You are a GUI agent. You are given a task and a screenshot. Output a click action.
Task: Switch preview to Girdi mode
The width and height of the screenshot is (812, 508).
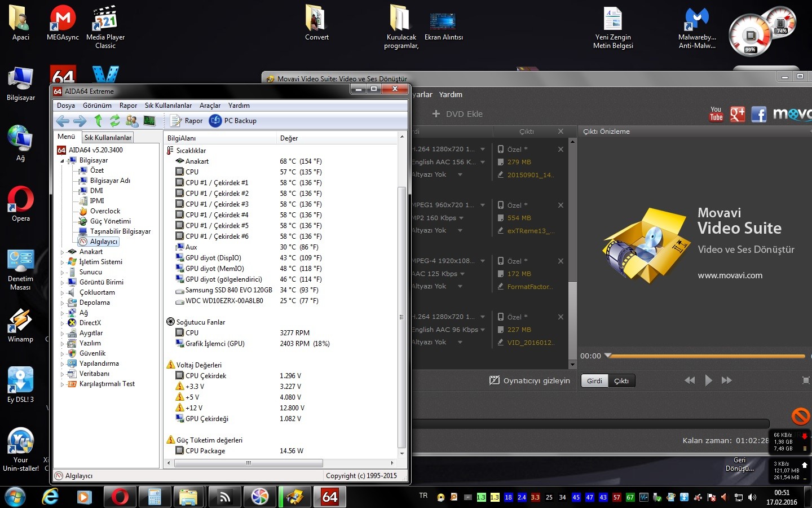[594, 381]
